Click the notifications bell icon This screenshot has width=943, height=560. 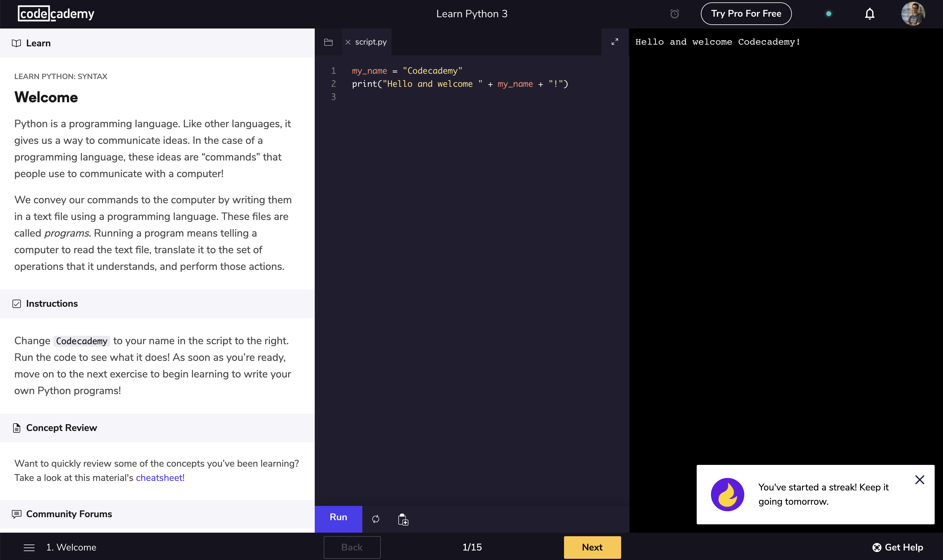pos(870,14)
